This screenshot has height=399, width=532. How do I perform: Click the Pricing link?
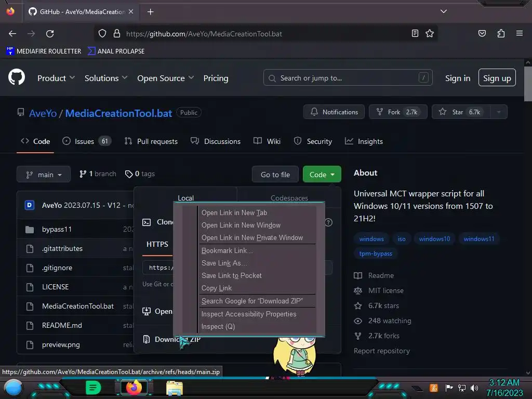click(216, 78)
